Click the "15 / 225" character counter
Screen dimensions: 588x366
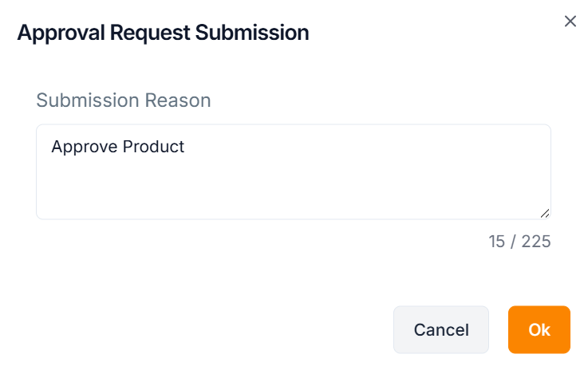click(519, 241)
